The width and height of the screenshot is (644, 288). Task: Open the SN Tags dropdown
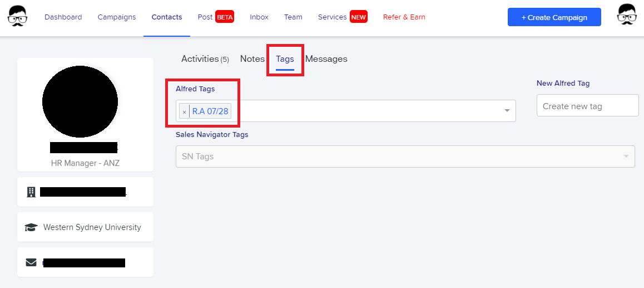coord(405,157)
